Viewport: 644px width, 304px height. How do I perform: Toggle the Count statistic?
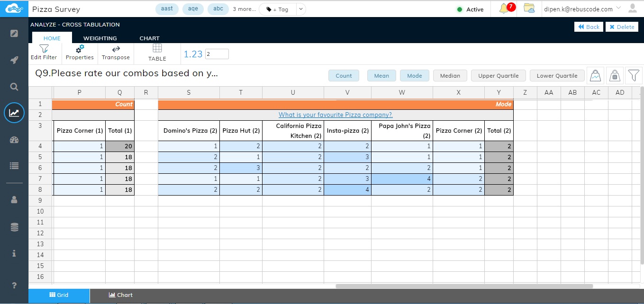[344, 76]
